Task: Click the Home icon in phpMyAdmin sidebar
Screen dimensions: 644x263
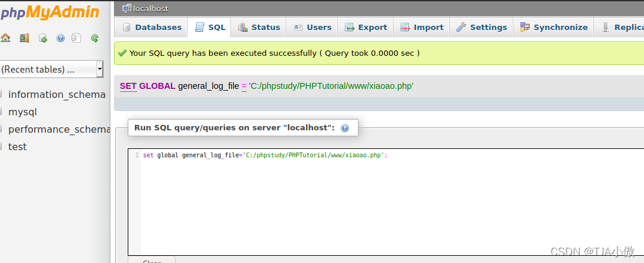Action: pyautogui.click(x=5, y=38)
